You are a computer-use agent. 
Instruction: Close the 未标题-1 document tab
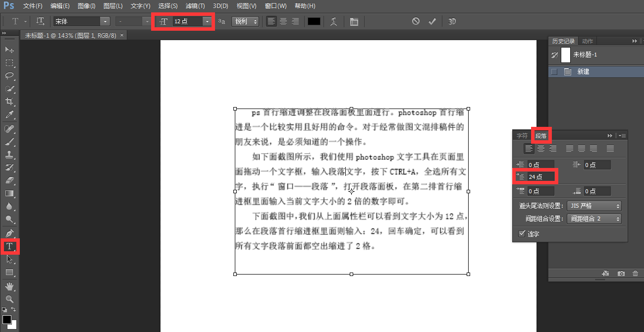coord(122,35)
